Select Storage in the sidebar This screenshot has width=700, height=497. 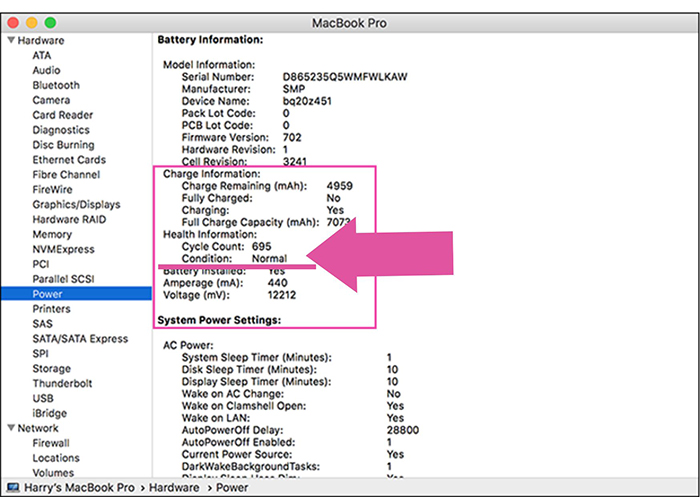coord(51,368)
